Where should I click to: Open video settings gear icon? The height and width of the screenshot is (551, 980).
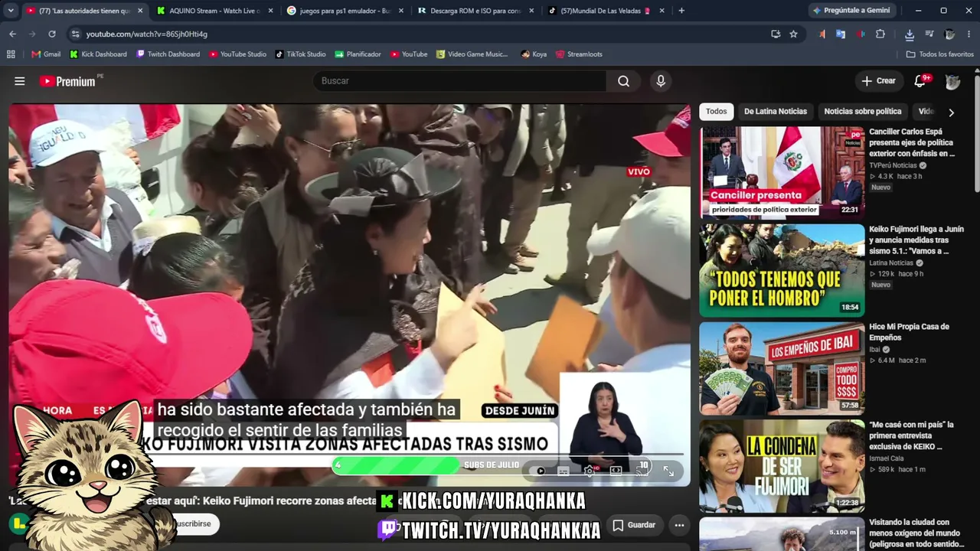pos(590,471)
